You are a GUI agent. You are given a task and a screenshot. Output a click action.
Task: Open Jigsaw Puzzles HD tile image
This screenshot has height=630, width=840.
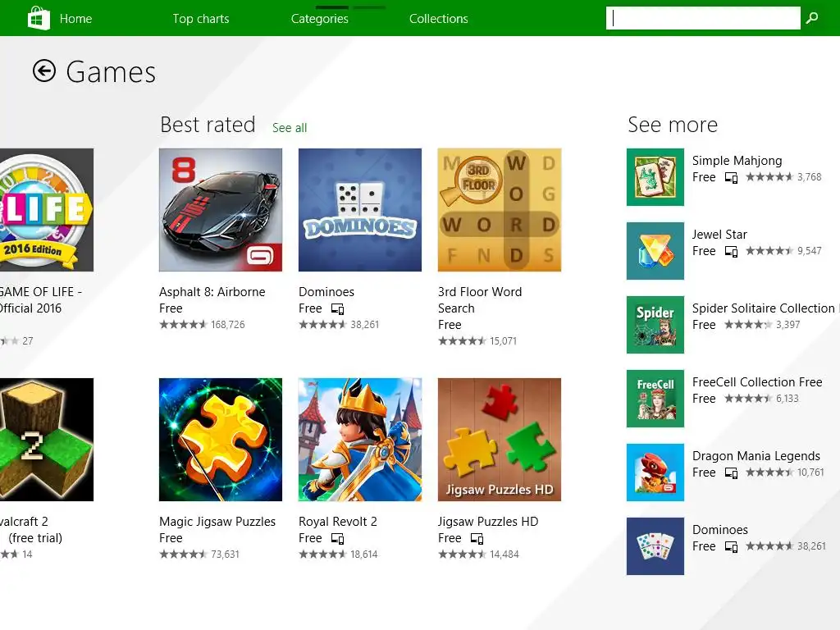(x=500, y=440)
